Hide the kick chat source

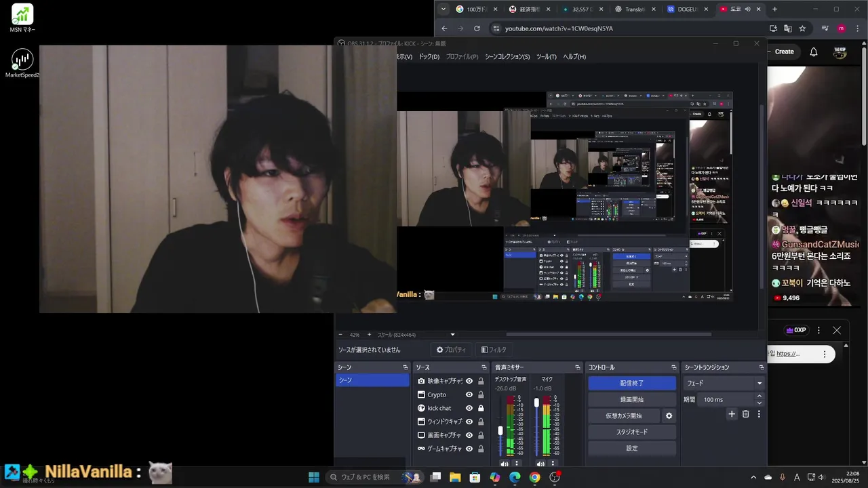click(469, 408)
